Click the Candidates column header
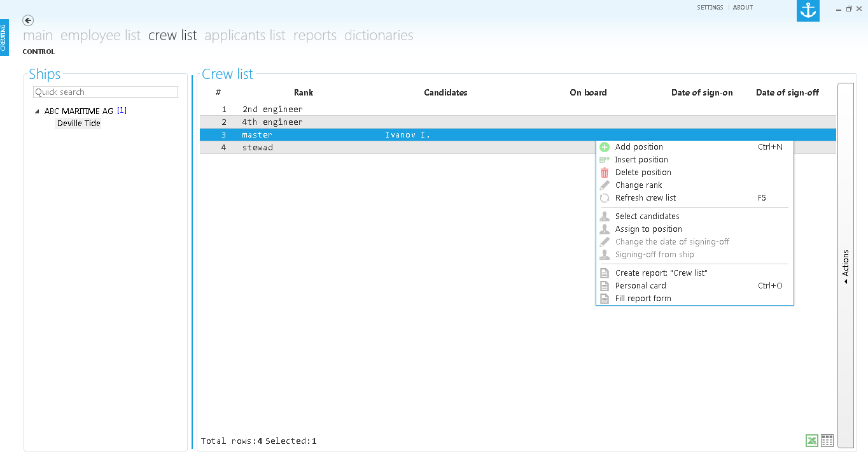Screen dimensions: 868x454 click(x=445, y=93)
